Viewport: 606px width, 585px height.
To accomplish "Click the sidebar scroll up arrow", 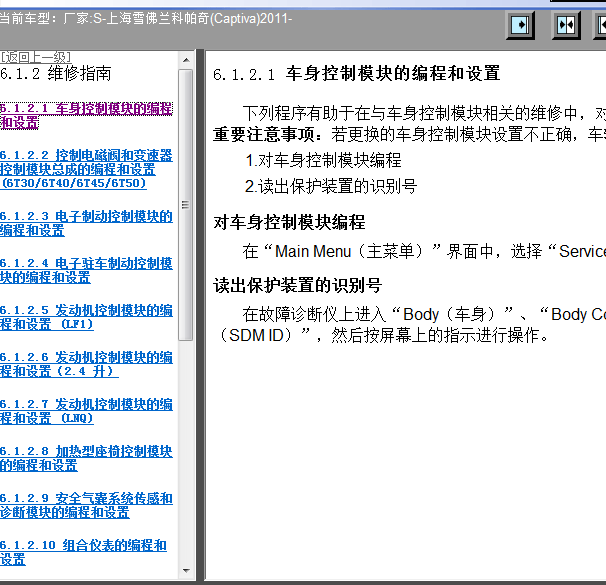I will point(186,60).
